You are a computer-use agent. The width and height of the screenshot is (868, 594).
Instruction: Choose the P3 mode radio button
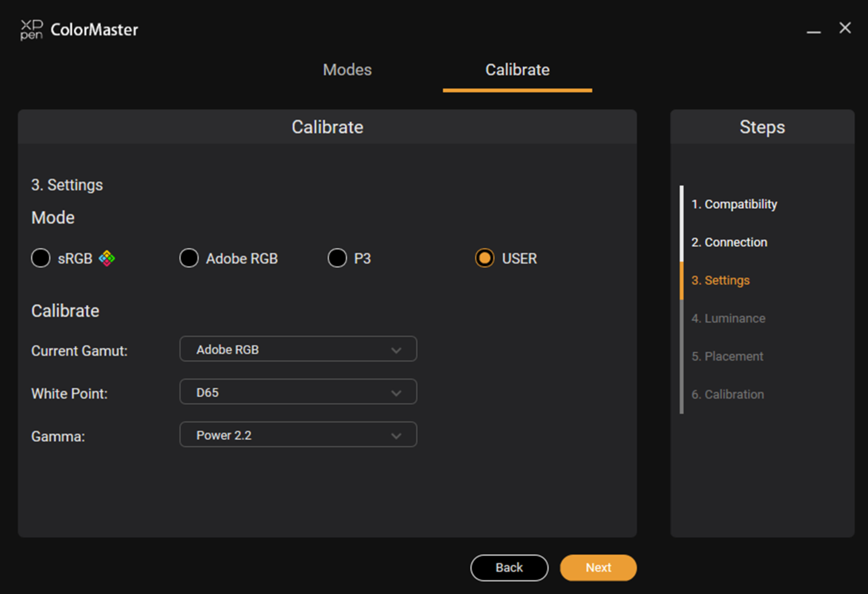click(x=337, y=258)
